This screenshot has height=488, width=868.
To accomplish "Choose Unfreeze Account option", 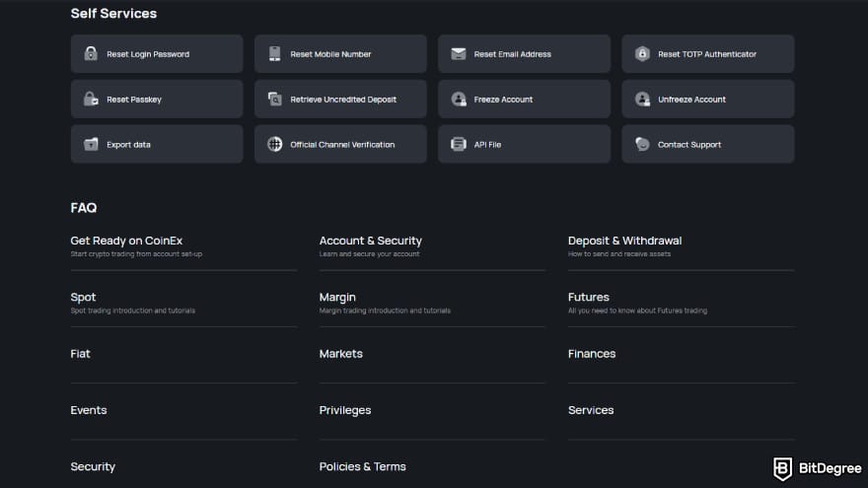I will (708, 99).
